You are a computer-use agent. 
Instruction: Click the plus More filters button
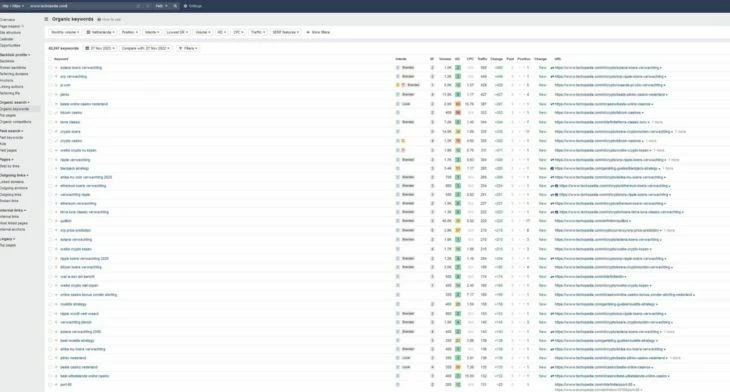318,32
